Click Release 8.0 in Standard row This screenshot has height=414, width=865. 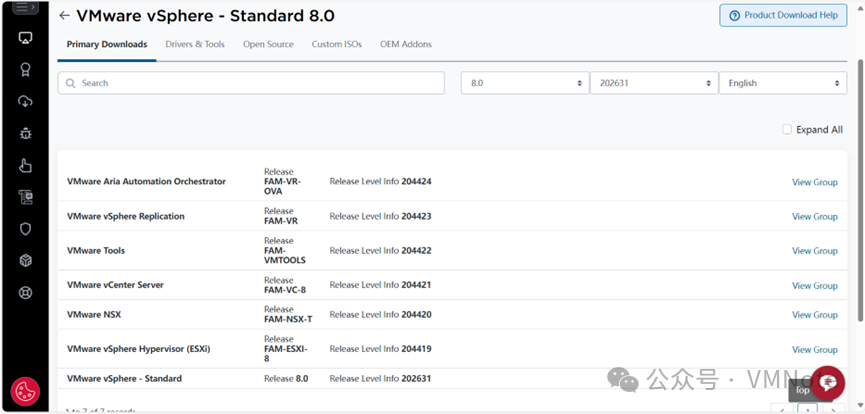[x=286, y=379]
